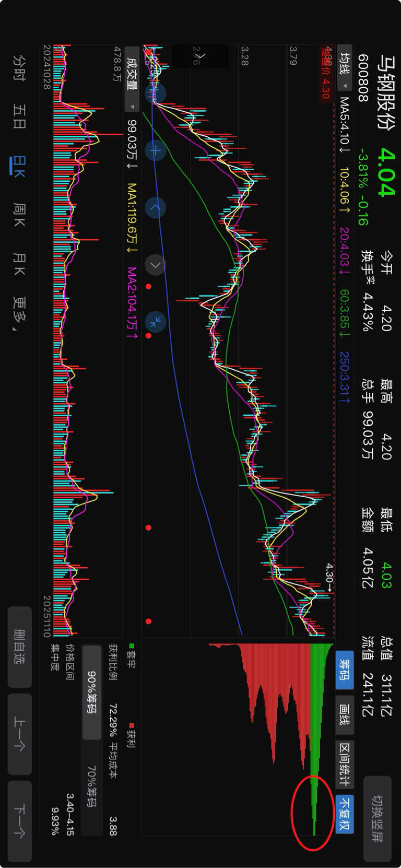Tap the end date 20251110
Image resolution: width=401 pixels, height=868 pixels.
pyautogui.click(x=47, y=616)
